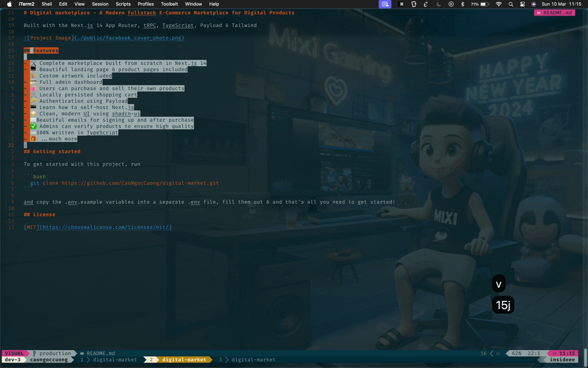Click the 22:1 cursor position indicator
This screenshot has width=588, height=368.
tap(534, 353)
